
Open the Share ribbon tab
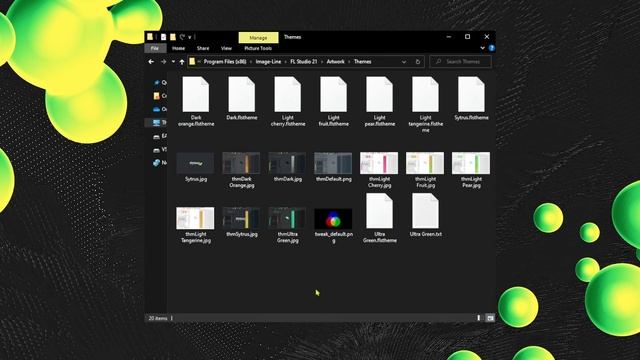click(x=203, y=48)
